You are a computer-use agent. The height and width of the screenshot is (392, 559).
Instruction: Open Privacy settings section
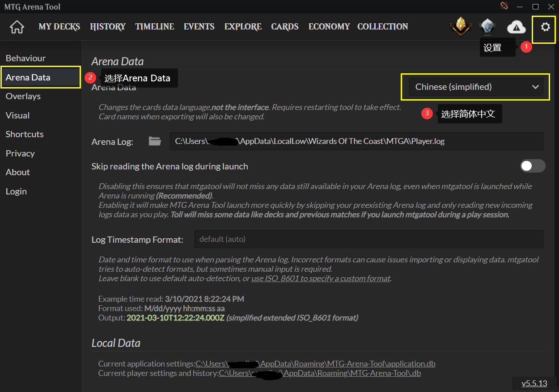click(x=41, y=153)
